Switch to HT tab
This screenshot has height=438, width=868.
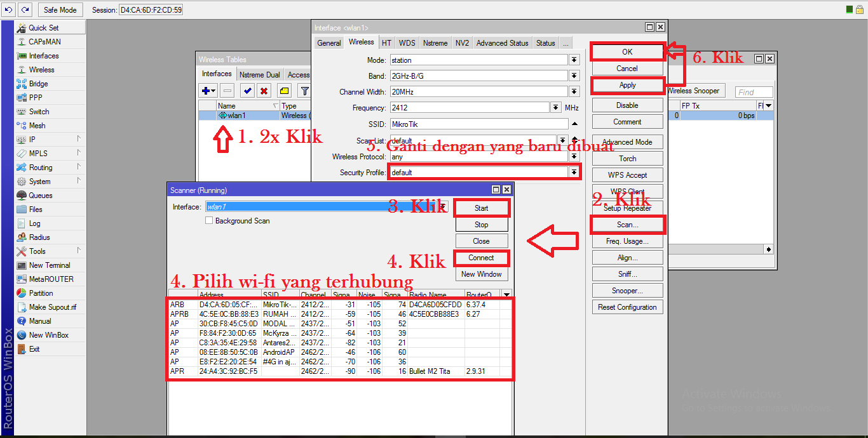[386, 43]
